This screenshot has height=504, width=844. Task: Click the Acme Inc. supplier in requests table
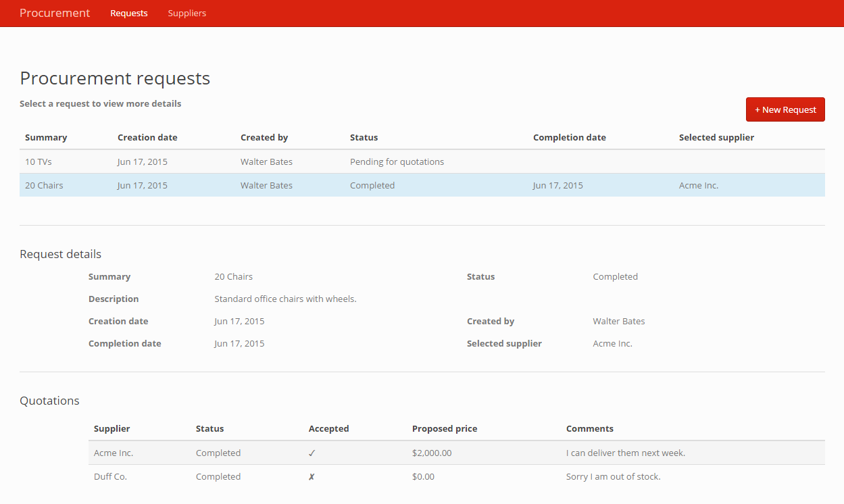[x=699, y=186]
